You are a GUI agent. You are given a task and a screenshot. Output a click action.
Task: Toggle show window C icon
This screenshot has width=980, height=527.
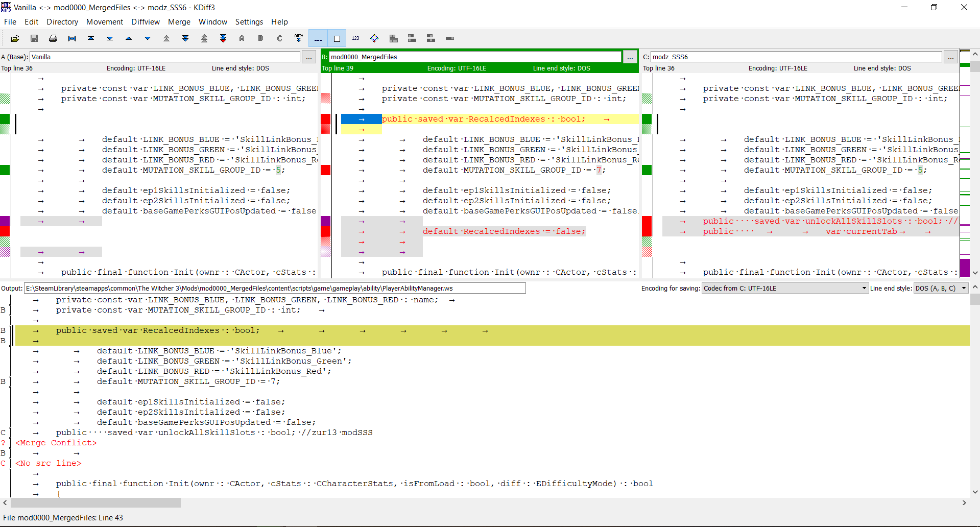431,38
